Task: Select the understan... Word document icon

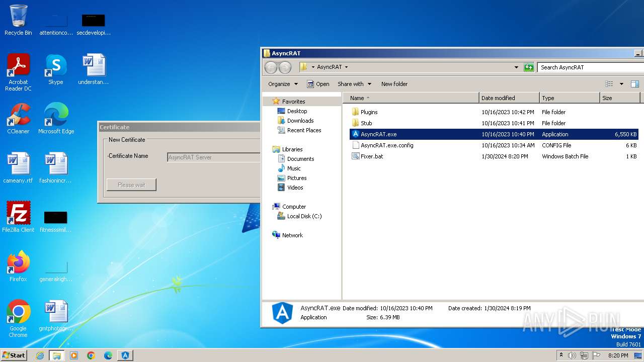Action: [x=94, y=69]
